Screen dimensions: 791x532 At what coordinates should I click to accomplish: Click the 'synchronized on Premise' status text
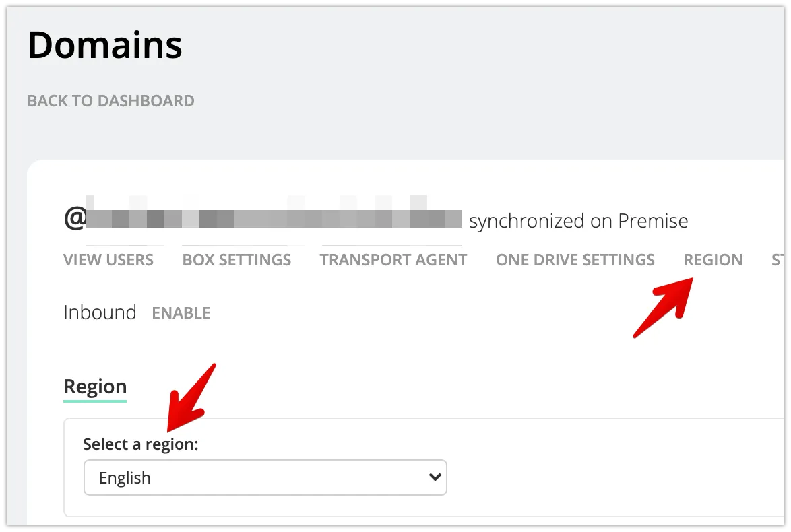[578, 221]
